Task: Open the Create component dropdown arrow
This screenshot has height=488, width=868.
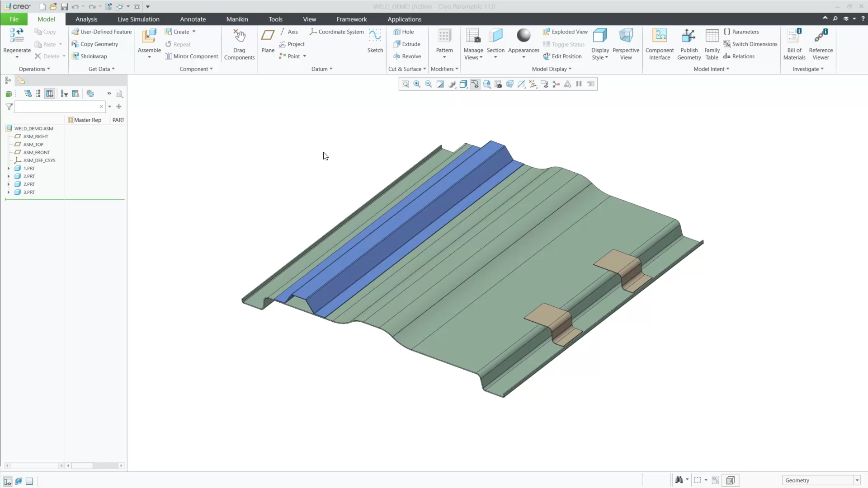Action: click(194, 32)
